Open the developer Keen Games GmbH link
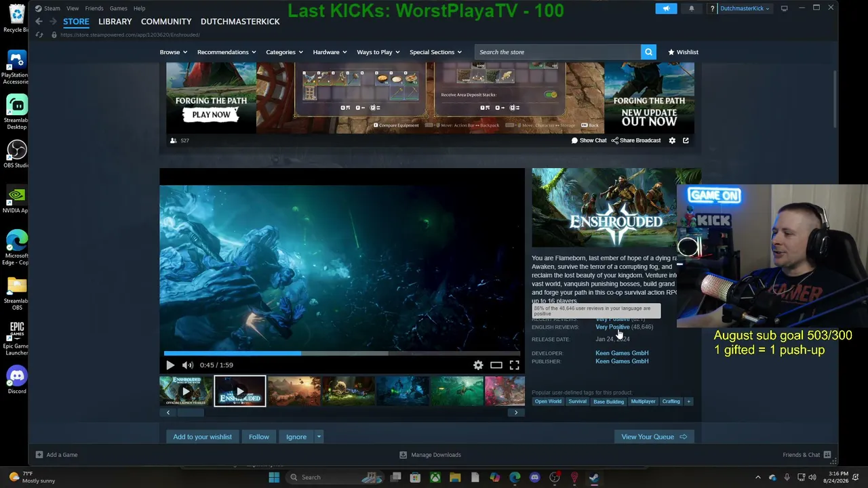 coord(622,353)
